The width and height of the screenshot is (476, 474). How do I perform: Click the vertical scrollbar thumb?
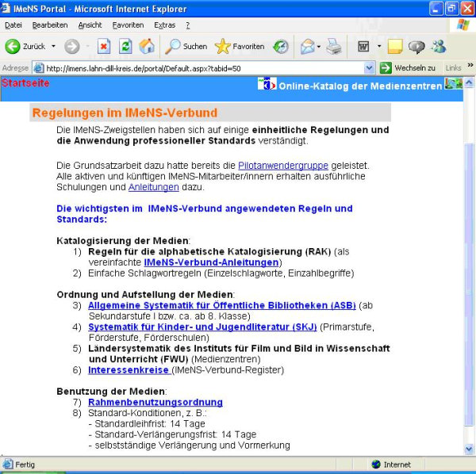(x=469, y=285)
